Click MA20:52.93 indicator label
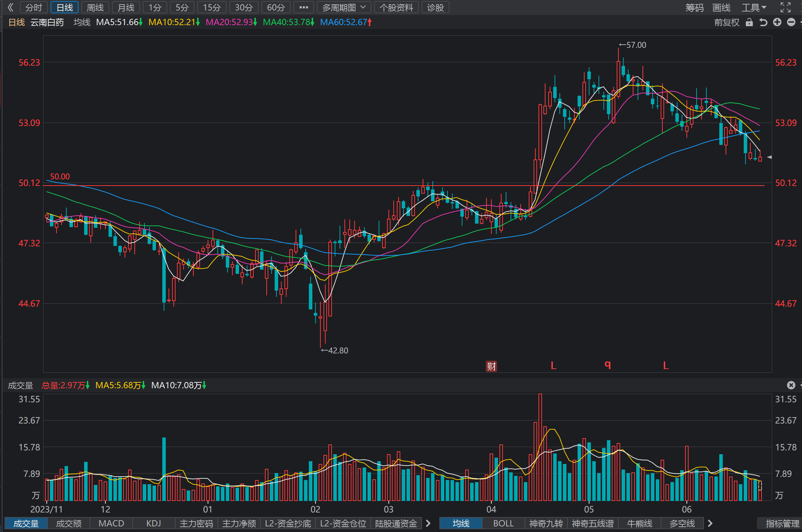802x532 pixels. pyautogui.click(x=231, y=22)
